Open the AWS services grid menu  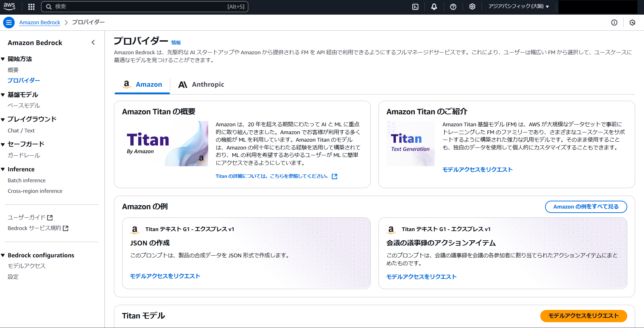click(31, 6)
